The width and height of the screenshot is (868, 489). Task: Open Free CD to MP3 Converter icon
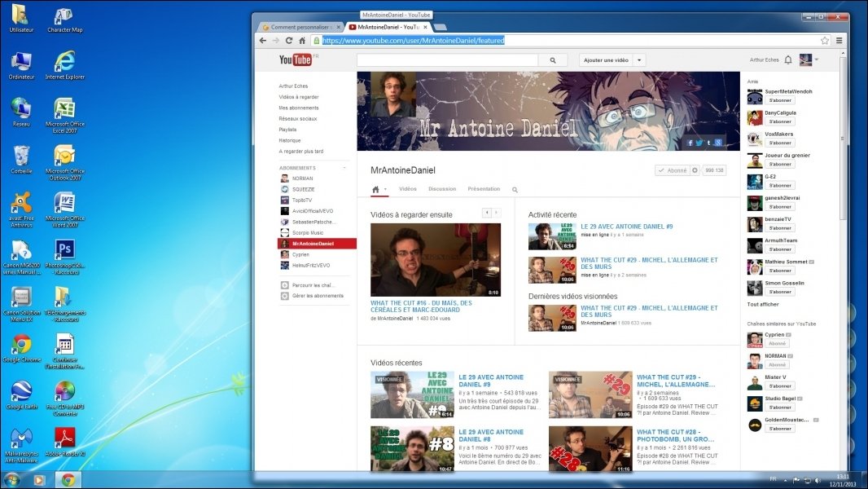coord(65,398)
